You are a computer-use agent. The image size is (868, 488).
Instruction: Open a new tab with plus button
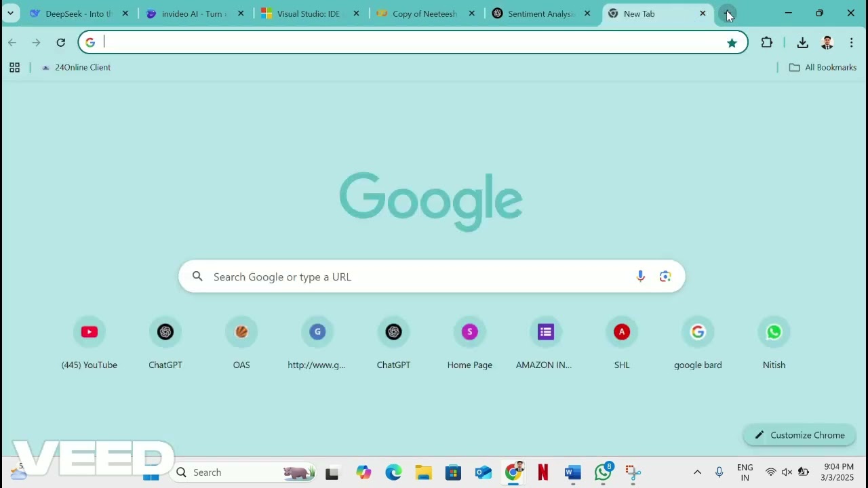(x=728, y=14)
